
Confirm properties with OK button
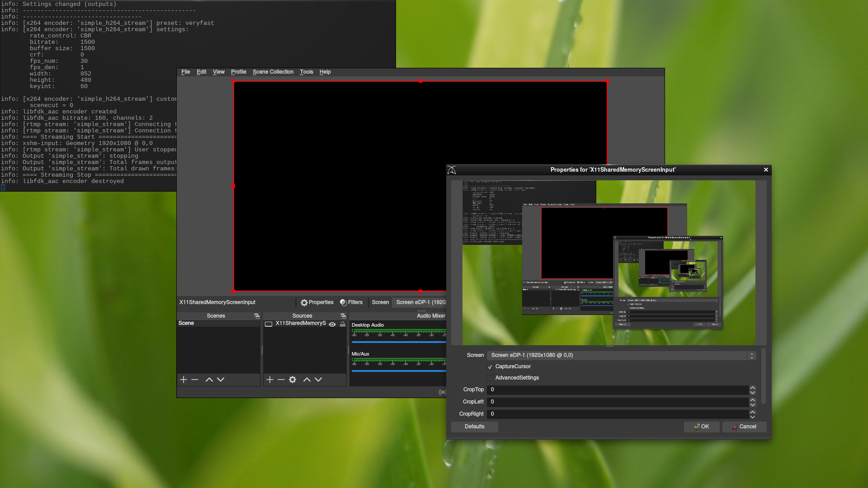tap(701, 427)
